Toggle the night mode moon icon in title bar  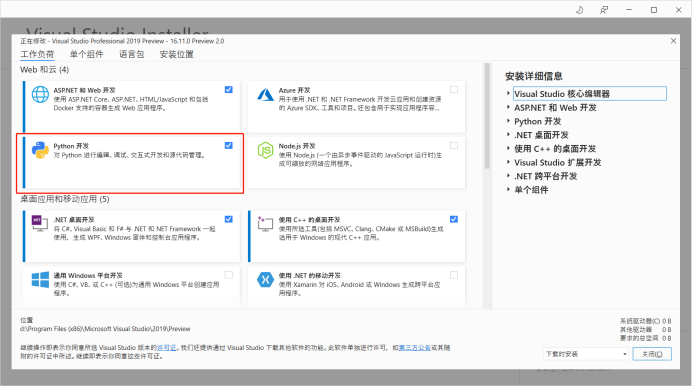pos(579,10)
